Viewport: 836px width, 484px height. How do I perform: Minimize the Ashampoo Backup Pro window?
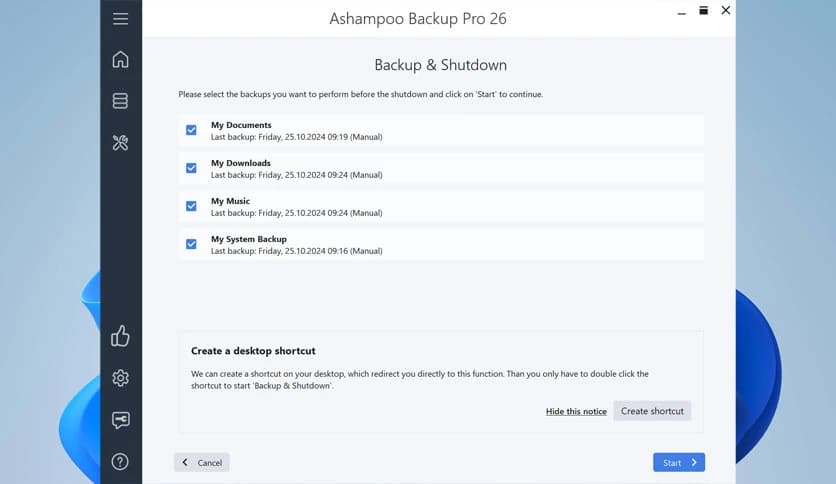681,12
